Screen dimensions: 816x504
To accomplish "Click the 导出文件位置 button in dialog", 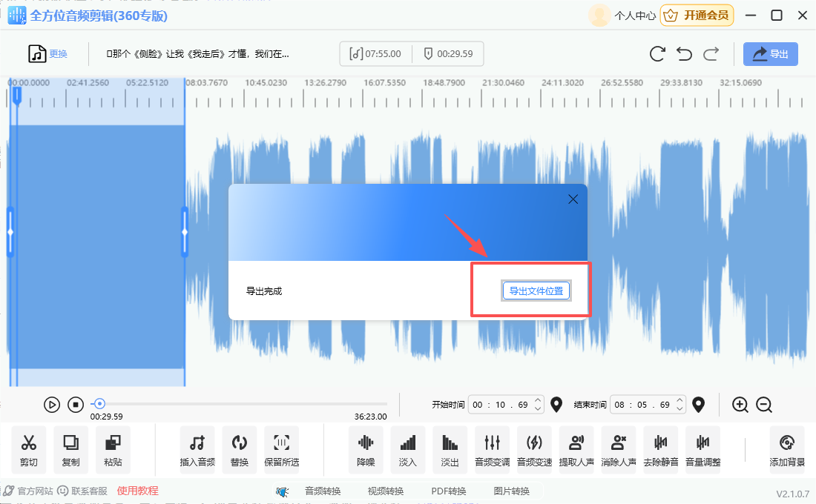I will (536, 291).
